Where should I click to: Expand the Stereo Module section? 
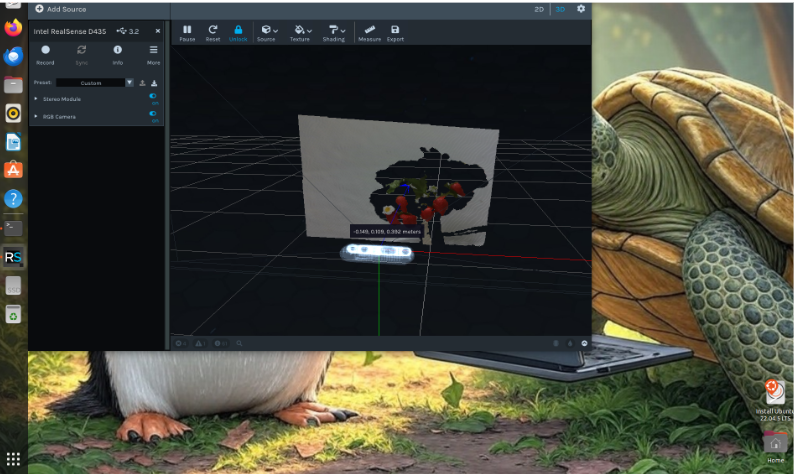point(36,99)
